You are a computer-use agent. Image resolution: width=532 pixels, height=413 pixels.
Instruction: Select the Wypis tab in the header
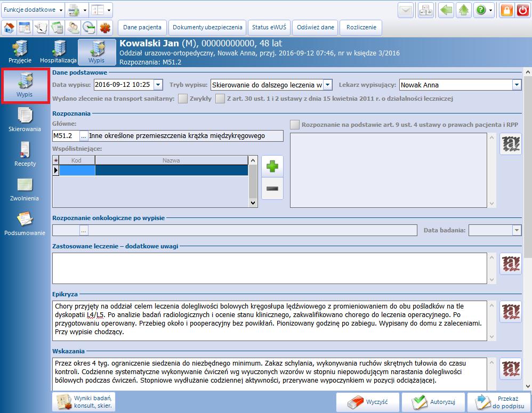pos(96,52)
